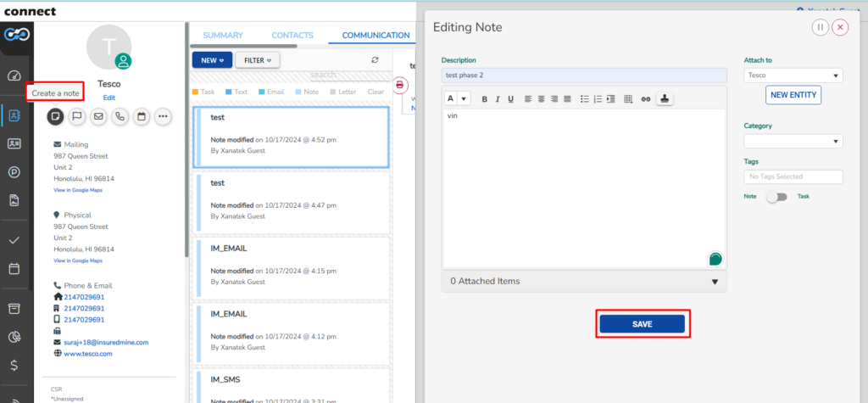Open the dollar sign icon in sidebar
Viewport: 868px width, 403px height.
[14, 366]
